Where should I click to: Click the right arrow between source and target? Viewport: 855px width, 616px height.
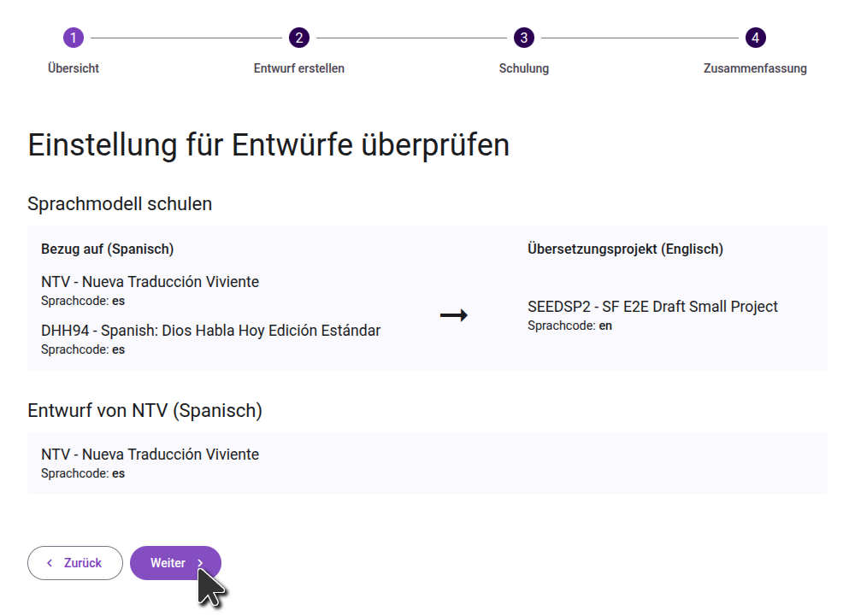pyautogui.click(x=453, y=315)
